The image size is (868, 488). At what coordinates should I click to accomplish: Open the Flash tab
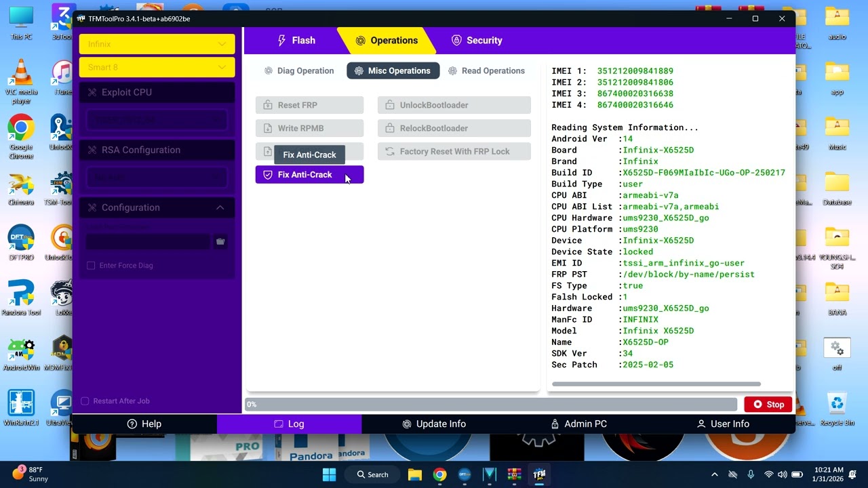point(296,41)
